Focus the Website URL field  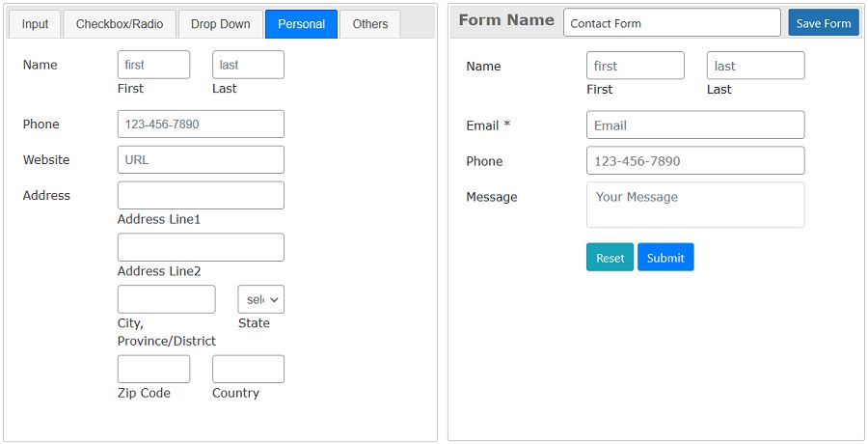201,160
